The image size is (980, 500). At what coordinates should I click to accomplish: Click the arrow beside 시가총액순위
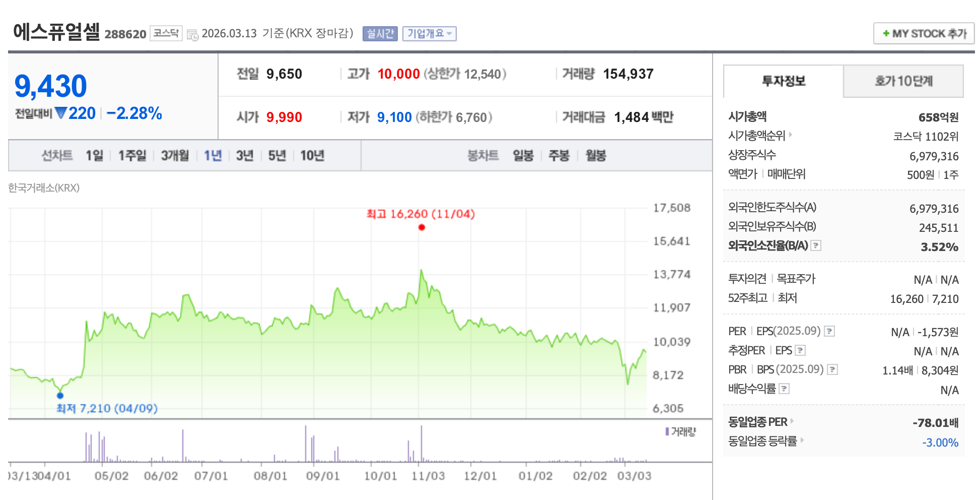click(791, 135)
